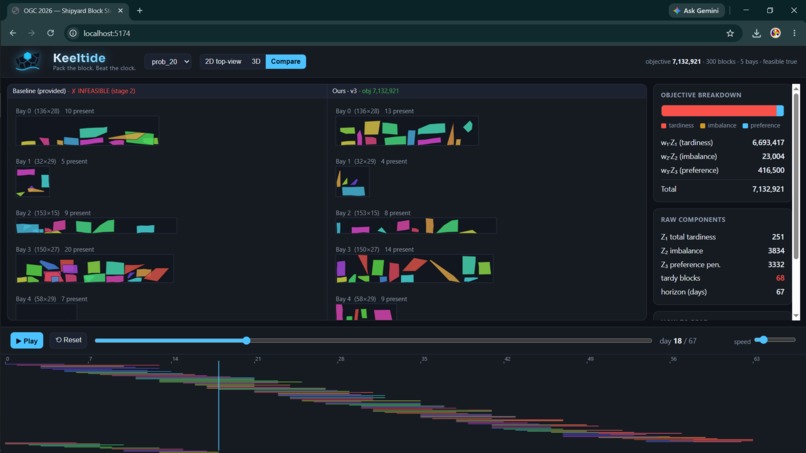Switch to 2D top-view mode
This screenshot has height=453, width=806.
tap(223, 62)
